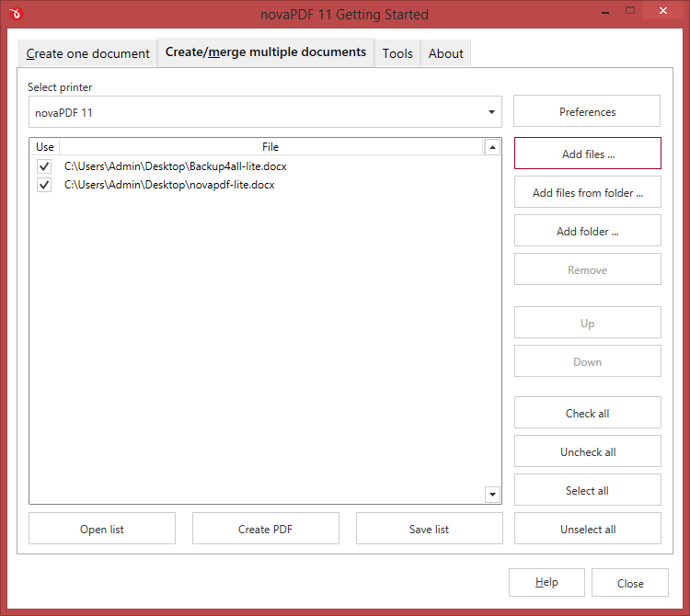Click file list scroll down arrow
The image size is (690, 616).
click(x=492, y=495)
